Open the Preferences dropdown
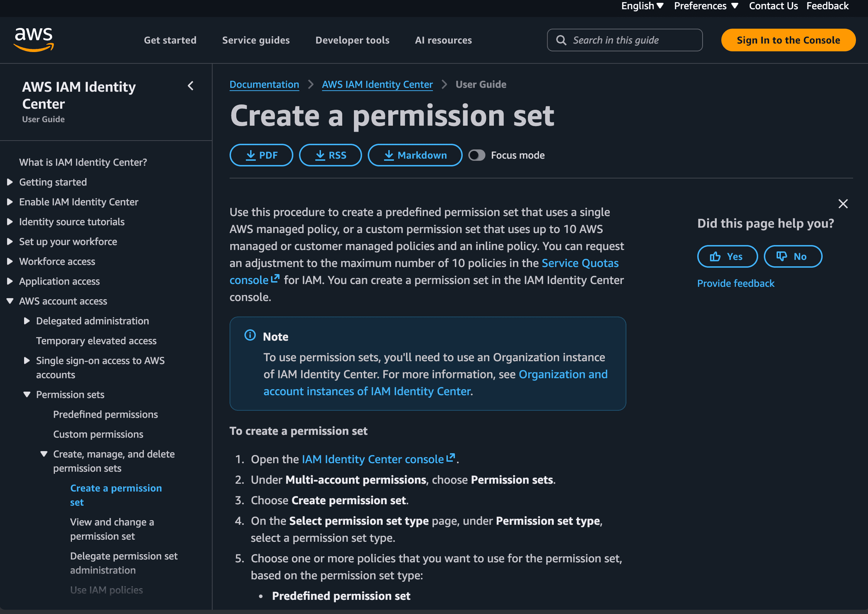The height and width of the screenshot is (614, 868). (706, 6)
